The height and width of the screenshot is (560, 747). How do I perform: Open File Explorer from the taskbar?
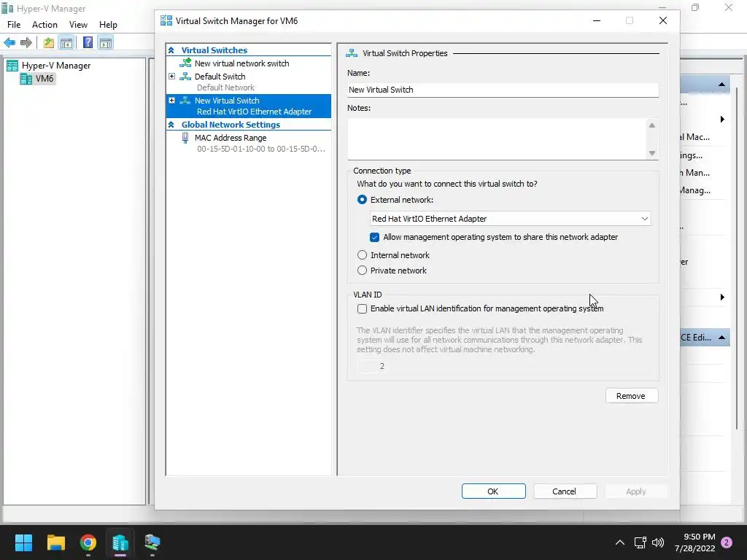pos(55,542)
